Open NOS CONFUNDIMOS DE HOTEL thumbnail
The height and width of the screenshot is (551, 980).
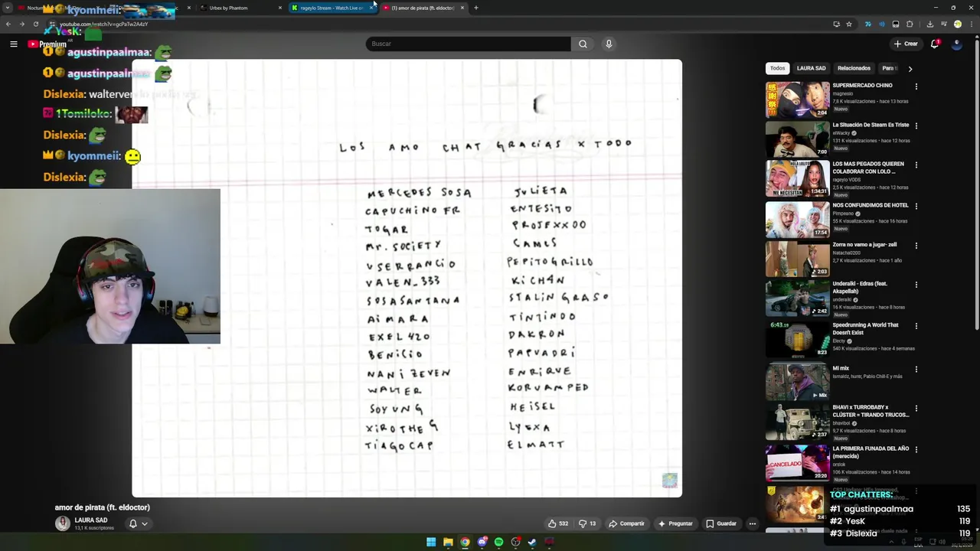click(798, 219)
